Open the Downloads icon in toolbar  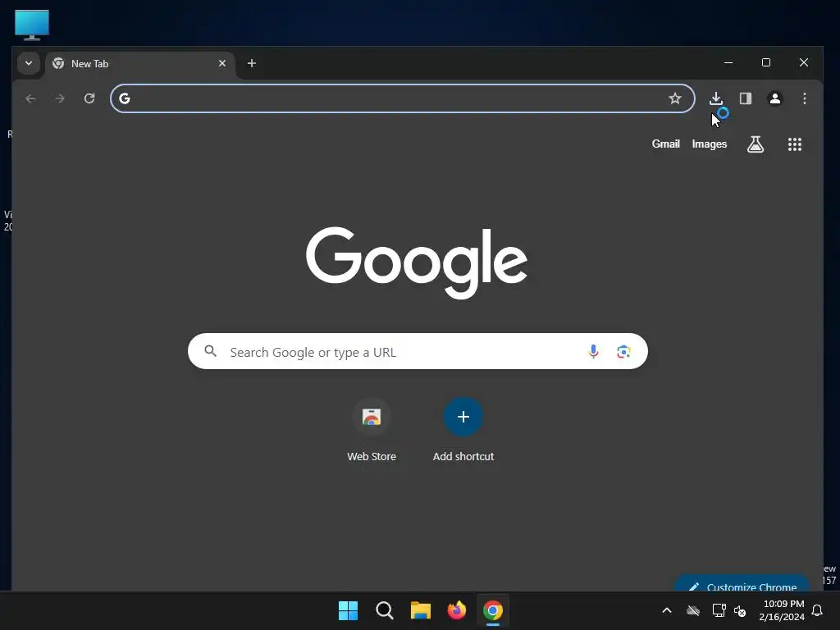tap(715, 98)
